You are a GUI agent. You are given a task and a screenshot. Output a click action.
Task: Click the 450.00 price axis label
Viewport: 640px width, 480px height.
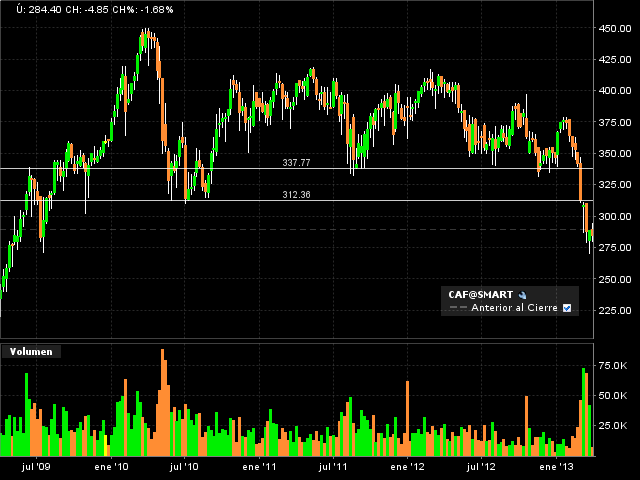pyautogui.click(x=615, y=28)
